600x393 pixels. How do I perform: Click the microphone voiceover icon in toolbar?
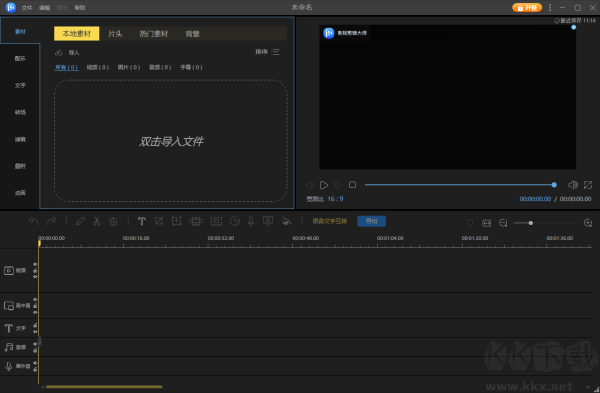[x=251, y=221]
